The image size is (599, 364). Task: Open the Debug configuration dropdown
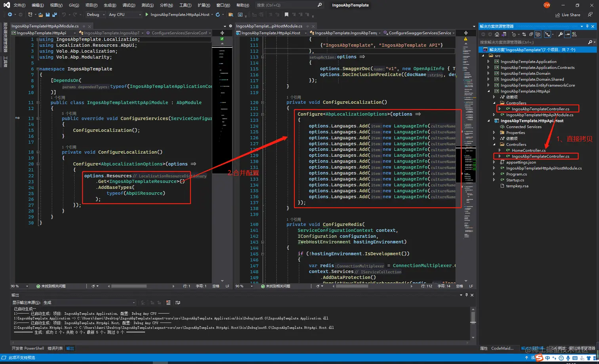click(x=95, y=15)
